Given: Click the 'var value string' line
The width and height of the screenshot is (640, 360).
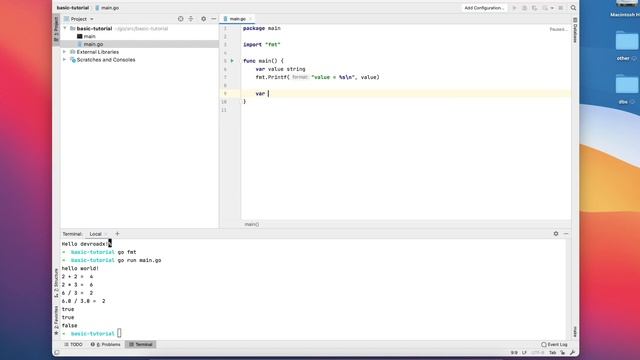Looking at the screenshot, I should pyautogui.click(x=280, y=69).
